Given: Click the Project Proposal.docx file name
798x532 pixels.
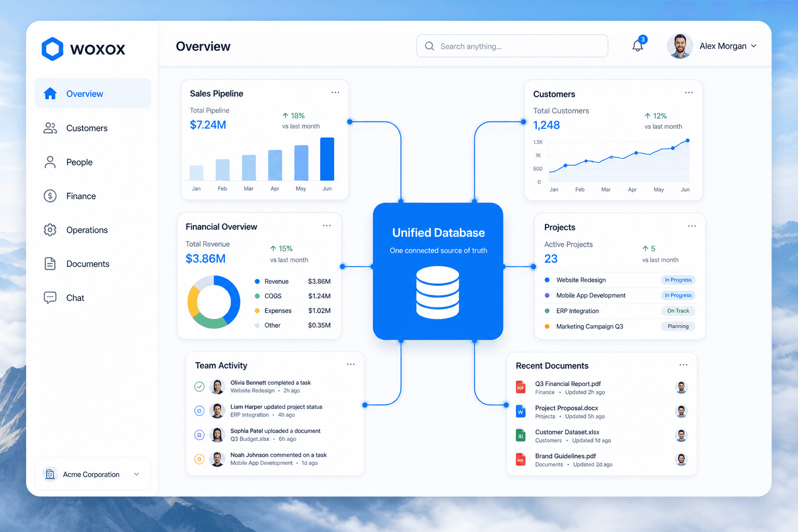Looking at the screenshot, I should pyautogui.click(x=567, y=408).
